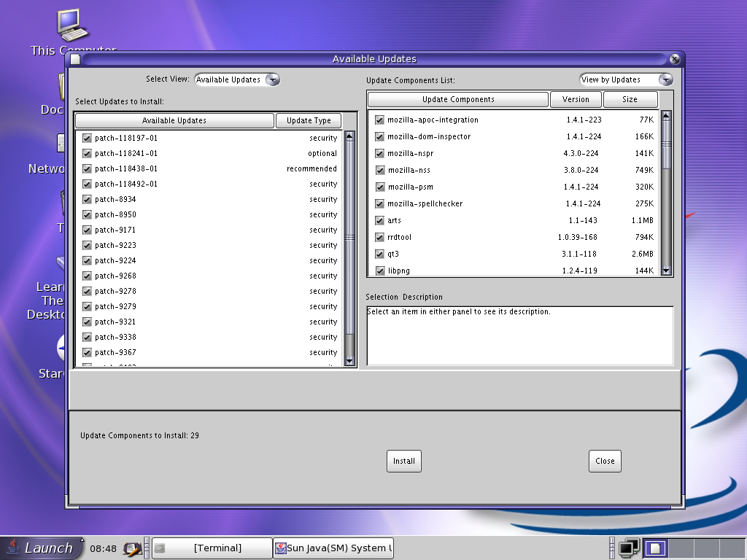Click down arrow of updates list scrollbar
The height and width of the screenshot is (560, 747).
click(x=349, y=361)
